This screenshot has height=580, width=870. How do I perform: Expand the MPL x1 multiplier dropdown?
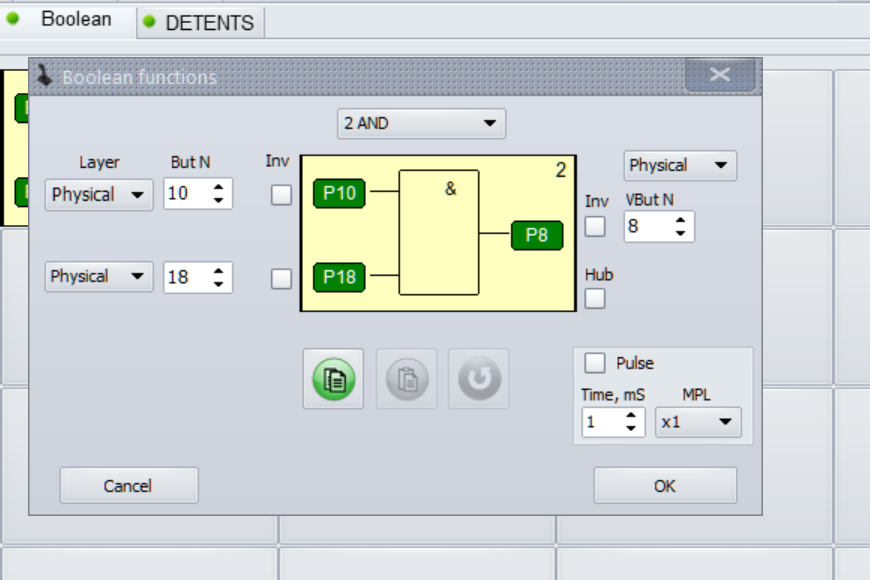[698, 422]
